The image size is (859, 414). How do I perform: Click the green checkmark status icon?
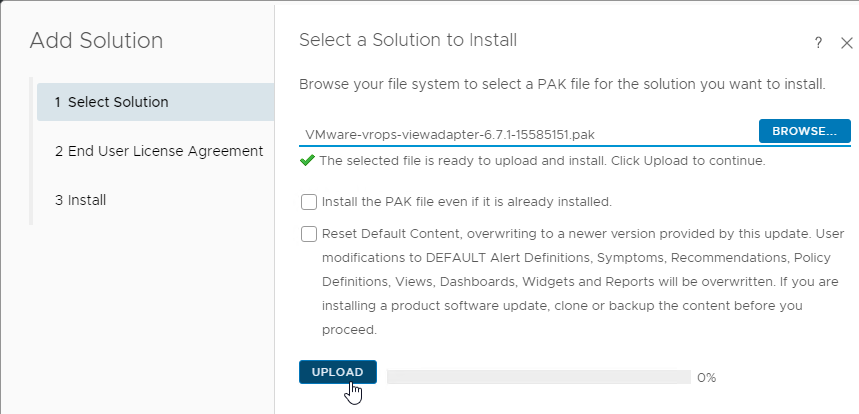[307, 160]
